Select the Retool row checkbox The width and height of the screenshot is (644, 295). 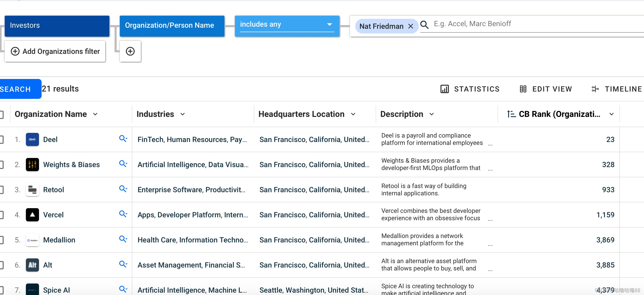tap(1, 190)
